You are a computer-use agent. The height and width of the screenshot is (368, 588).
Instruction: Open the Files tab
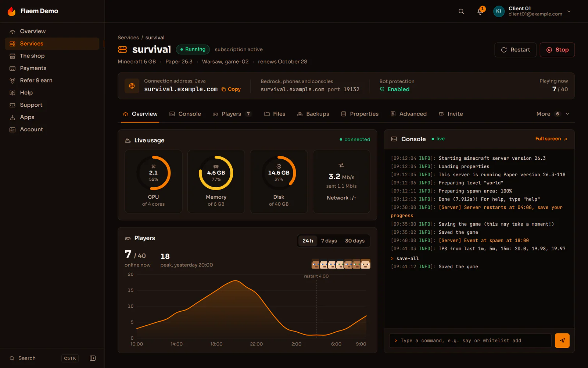[x=275, y=114]
